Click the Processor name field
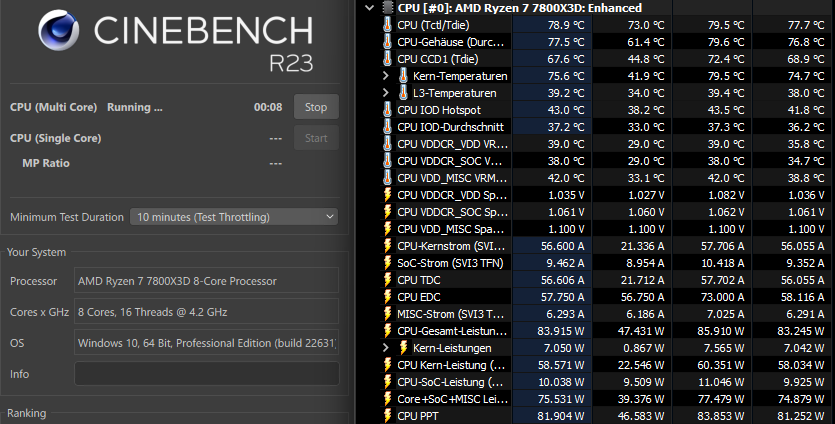 207,281
